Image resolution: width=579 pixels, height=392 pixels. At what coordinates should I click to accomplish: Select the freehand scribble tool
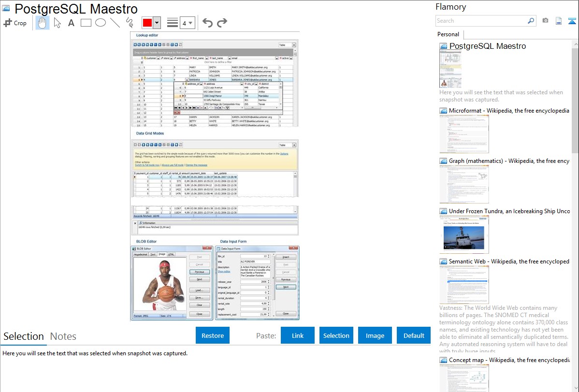point(129,23)
